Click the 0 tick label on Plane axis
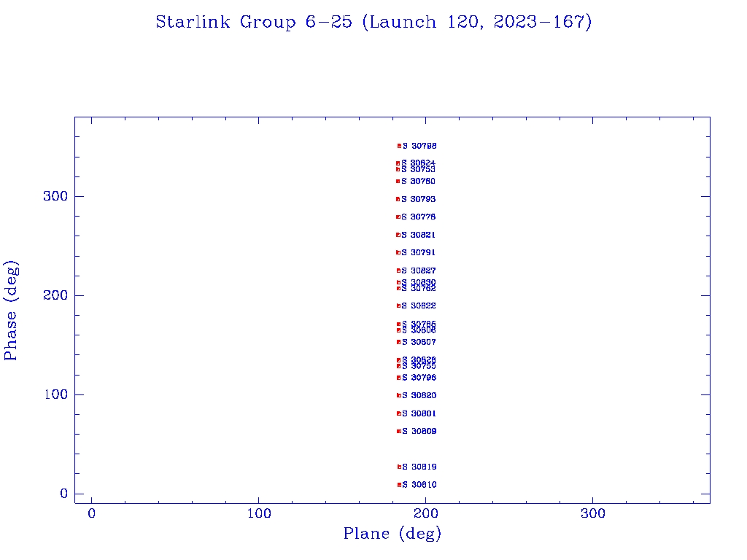 91,513
